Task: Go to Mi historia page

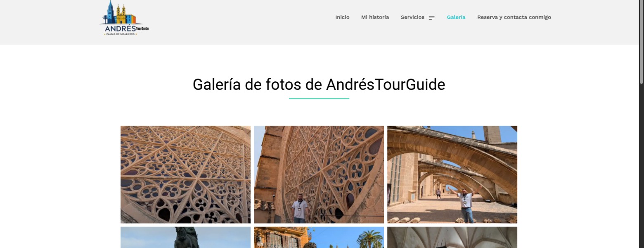Action: pos(375,17)
